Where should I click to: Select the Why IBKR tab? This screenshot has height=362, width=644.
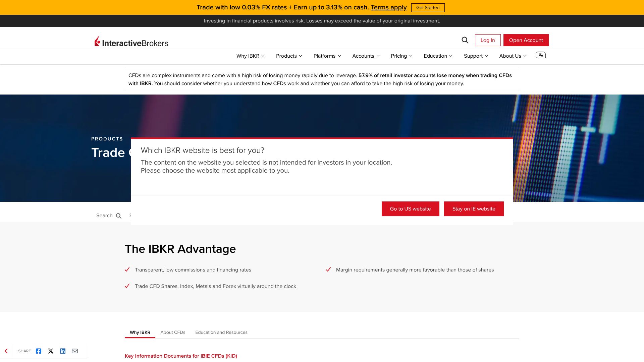coord(140,333)
